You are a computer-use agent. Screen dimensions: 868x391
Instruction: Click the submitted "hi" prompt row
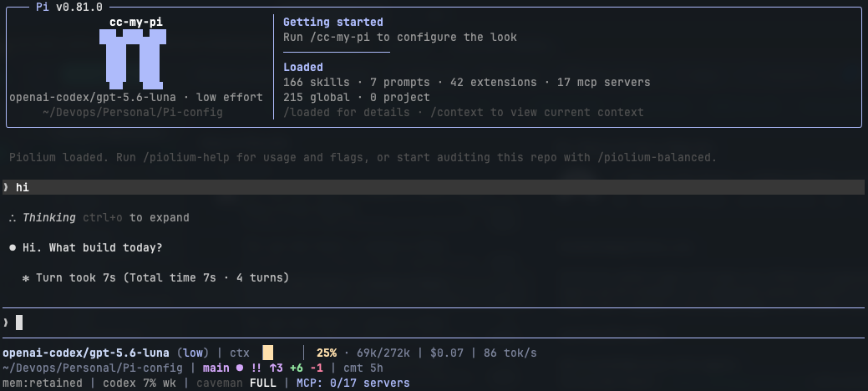point(434,187)
